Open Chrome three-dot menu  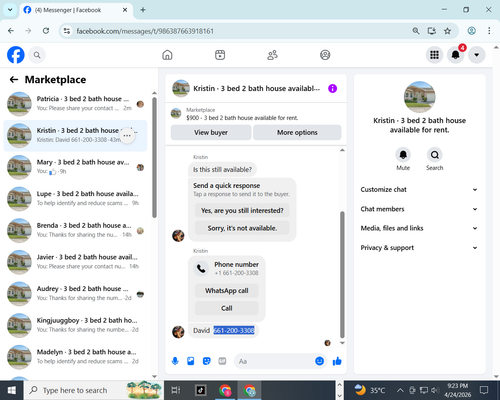click(489, 31)
